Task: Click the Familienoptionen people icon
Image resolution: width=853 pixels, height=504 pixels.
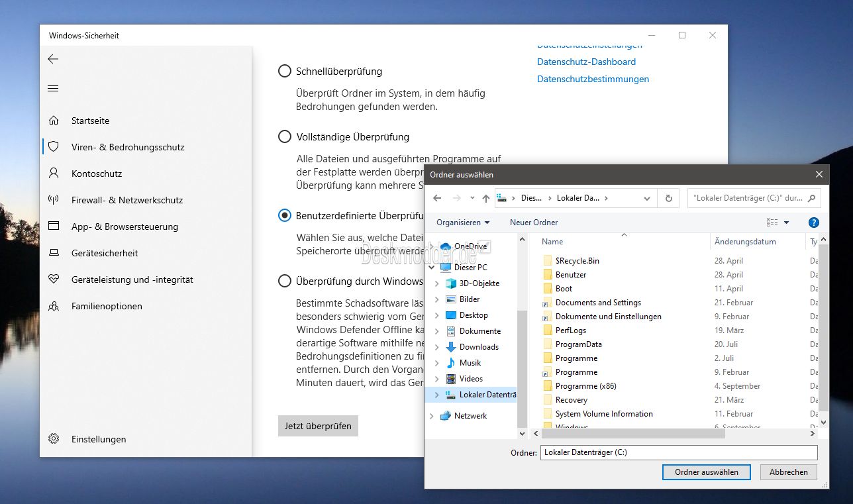Action: coord(54,306)
